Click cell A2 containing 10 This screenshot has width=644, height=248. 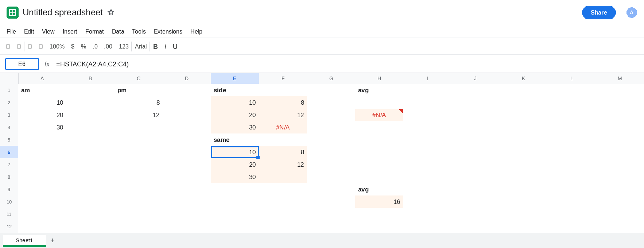click(42, 102)
